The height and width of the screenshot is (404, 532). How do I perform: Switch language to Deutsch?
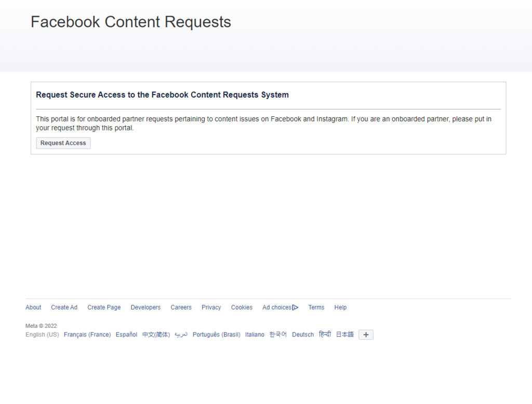pyautogui.click(x=303, y=335)
